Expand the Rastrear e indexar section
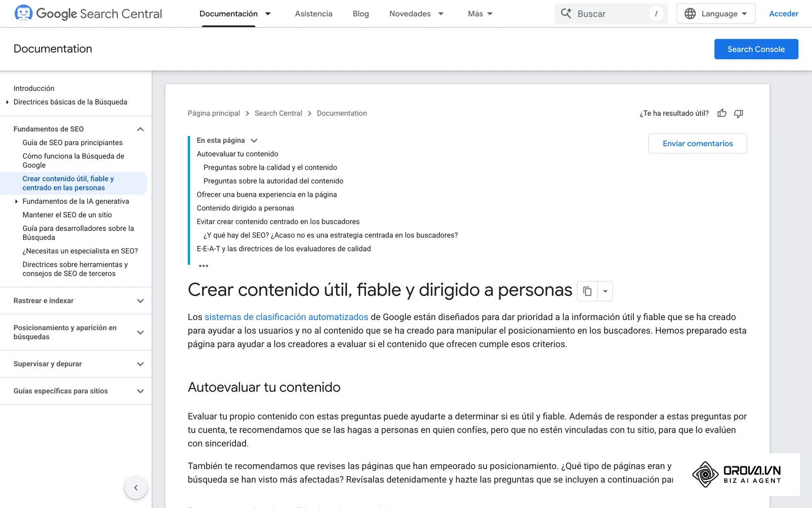This screenshot has width=812, height=508. pos(140,301)
